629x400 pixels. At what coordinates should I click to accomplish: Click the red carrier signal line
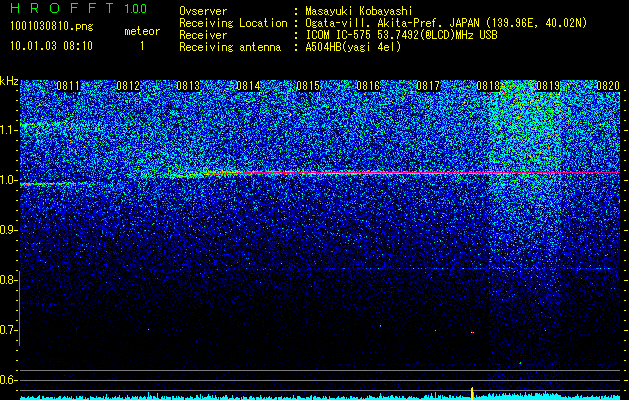[x=411, y=173]
